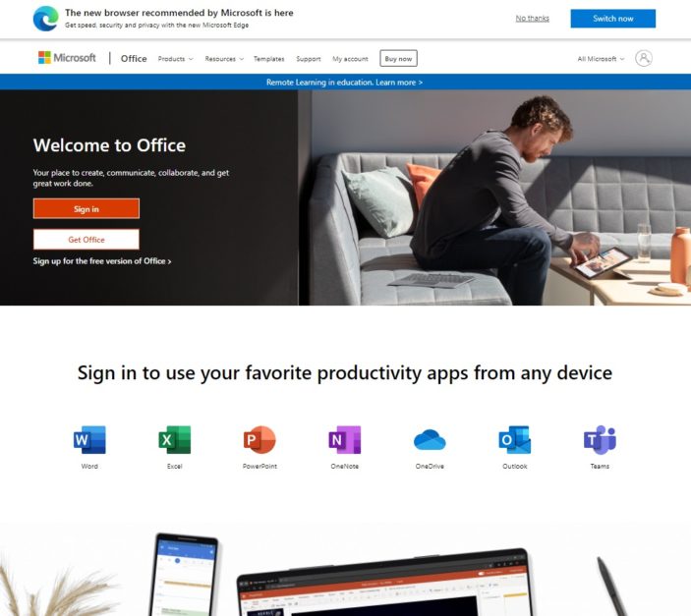Click the Switch now button
This screenshot has width=691, height=616.
(x=613, y=19)
